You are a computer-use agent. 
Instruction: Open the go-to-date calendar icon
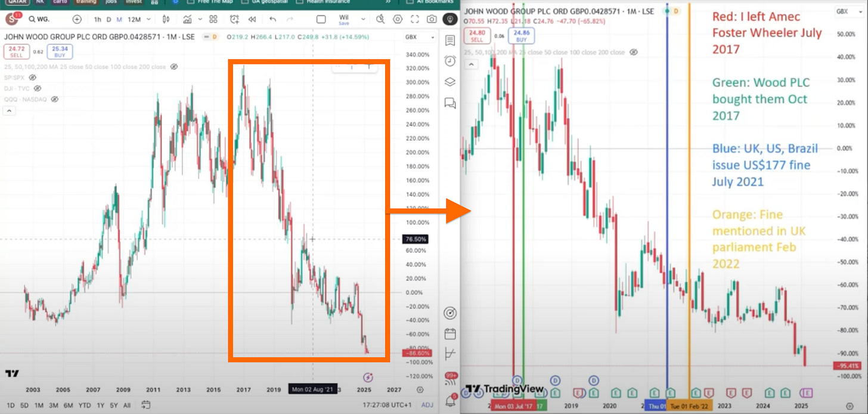point(145,405)
